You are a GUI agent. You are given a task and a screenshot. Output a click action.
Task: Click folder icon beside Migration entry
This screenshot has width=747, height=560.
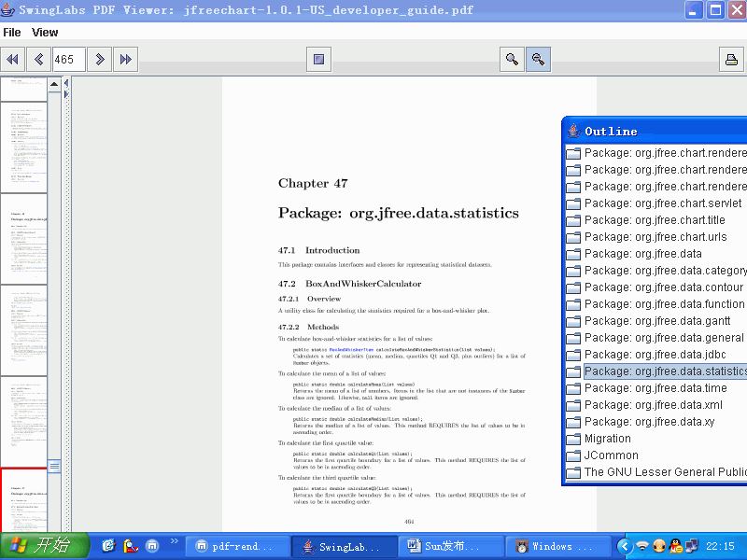coord(573,439)
